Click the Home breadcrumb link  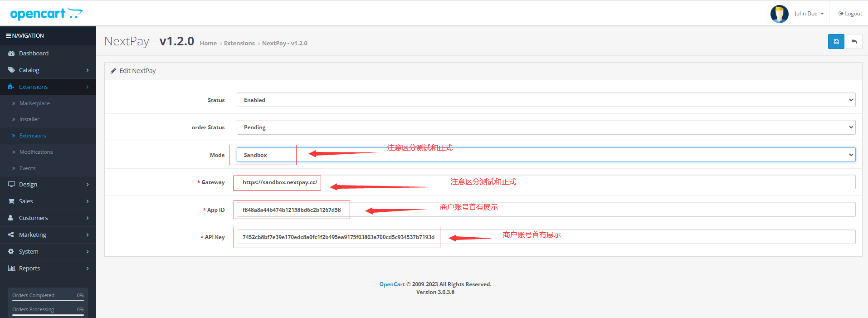click(208, 44)
